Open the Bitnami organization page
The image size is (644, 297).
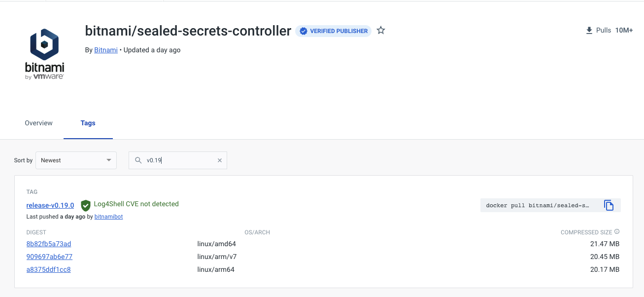click(106, 50)
